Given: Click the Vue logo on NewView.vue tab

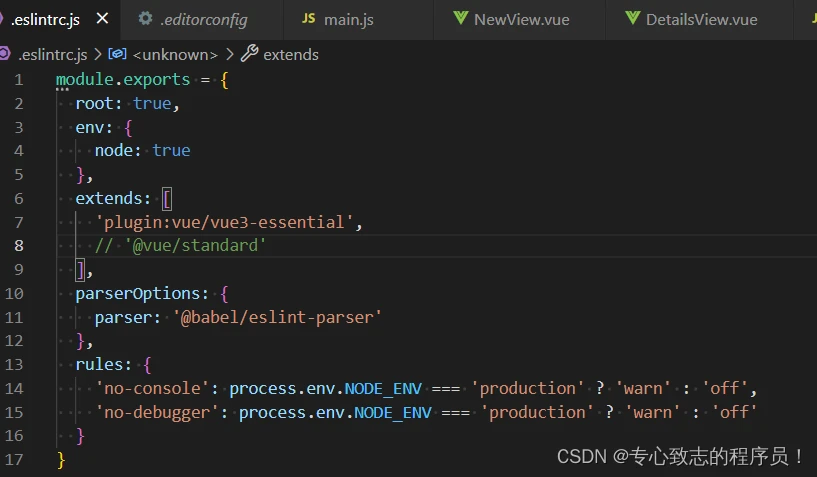Looking at the screenshot, I should click(460, 19).
